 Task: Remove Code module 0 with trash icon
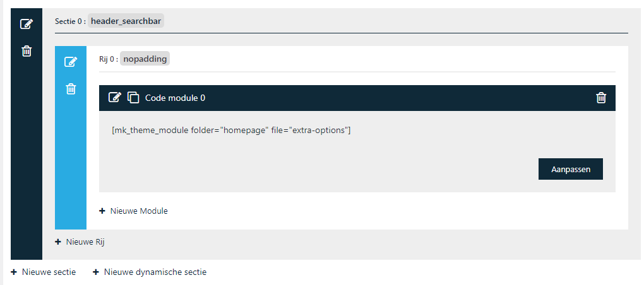pyautogui.click(x=601, y=98)
